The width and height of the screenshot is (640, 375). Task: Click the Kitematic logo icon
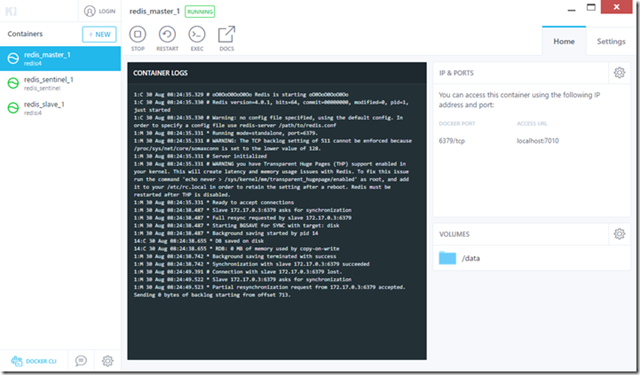point(11,11)
